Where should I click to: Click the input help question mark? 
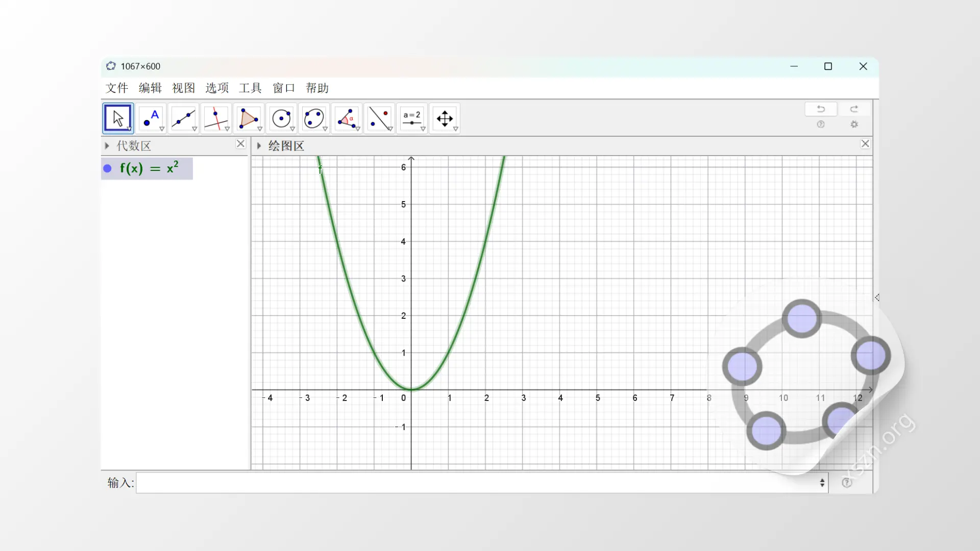(x=847, y=483)
